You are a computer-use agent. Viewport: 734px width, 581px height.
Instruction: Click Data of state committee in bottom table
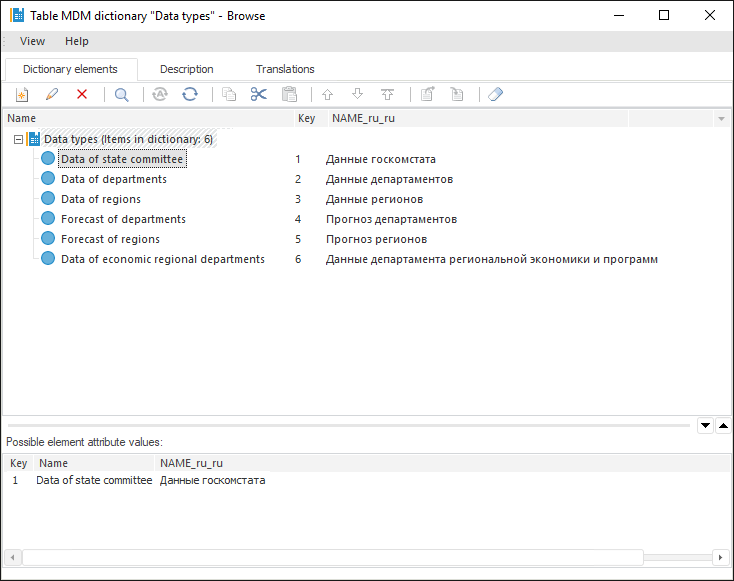[x=94, y=480]
